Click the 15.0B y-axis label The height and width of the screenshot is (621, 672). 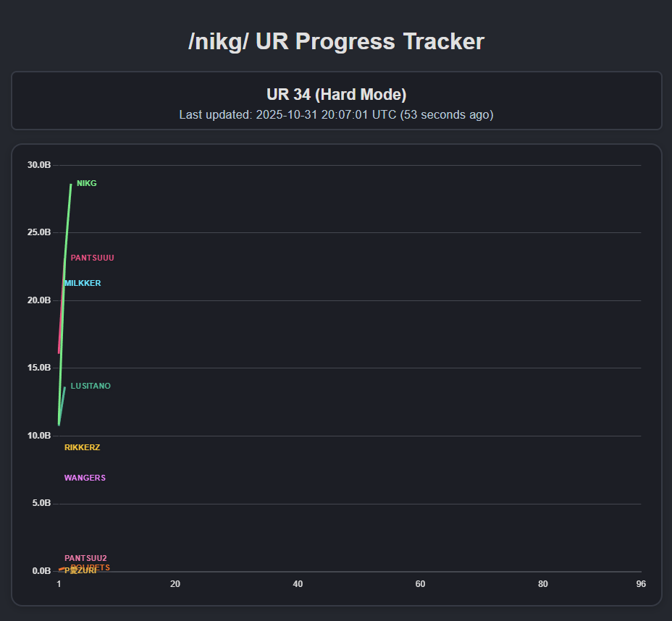(x=39, y=368)
